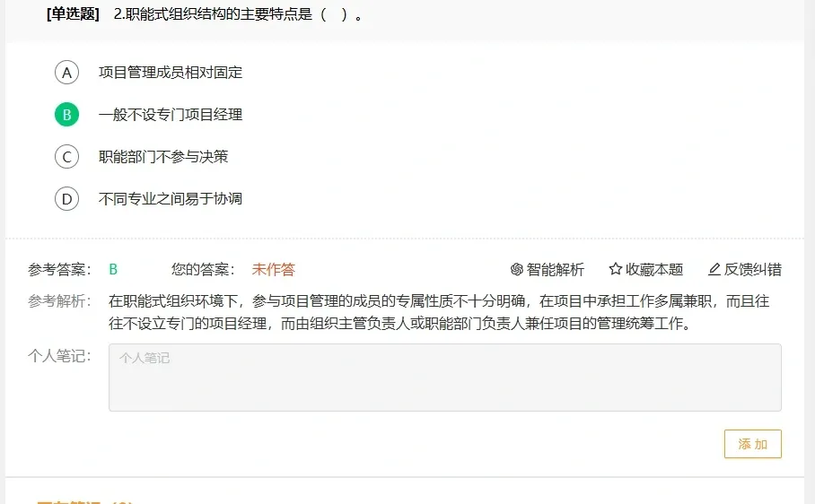Click the 您的答案 label
This screenshot has height=504, width=815.
[203, 269]
